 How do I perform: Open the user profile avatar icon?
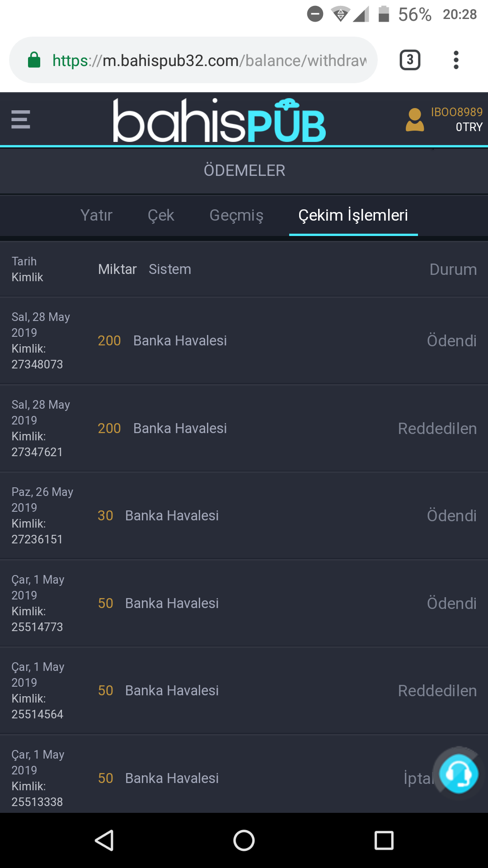click(x=415, y=120)
